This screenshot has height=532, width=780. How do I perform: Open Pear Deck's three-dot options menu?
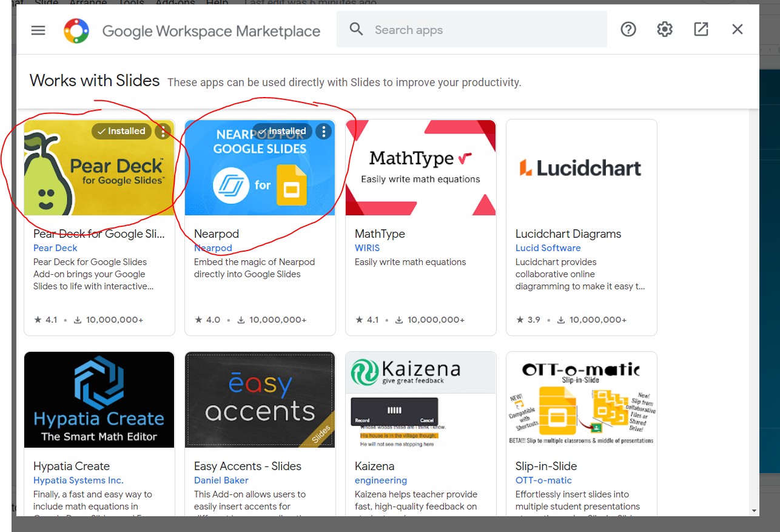click(163, 131)
